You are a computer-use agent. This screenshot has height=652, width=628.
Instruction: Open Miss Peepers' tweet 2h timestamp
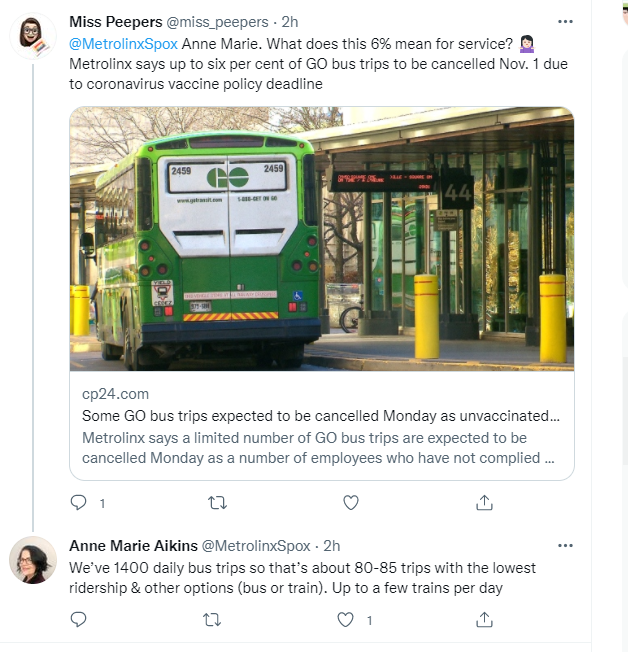(291, 22)
